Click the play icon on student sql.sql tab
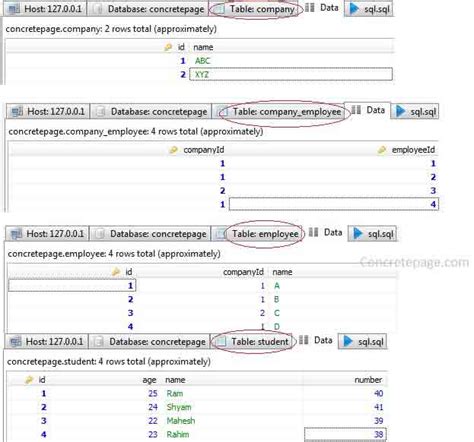 pyautogui.click(x=348, y=341)
